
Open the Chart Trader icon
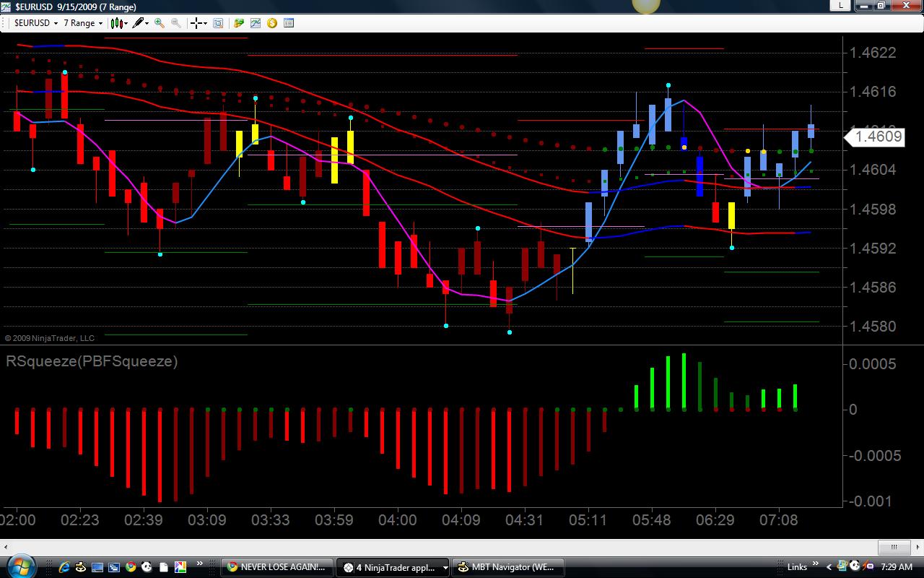239,23
